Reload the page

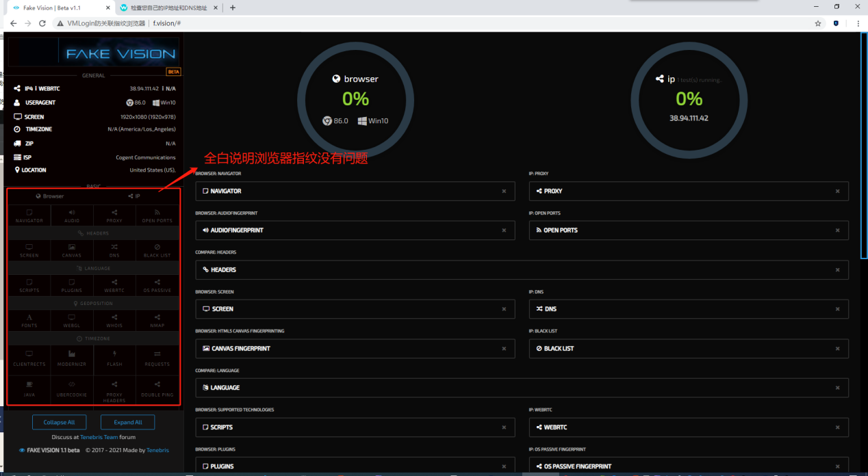point(42,23)
